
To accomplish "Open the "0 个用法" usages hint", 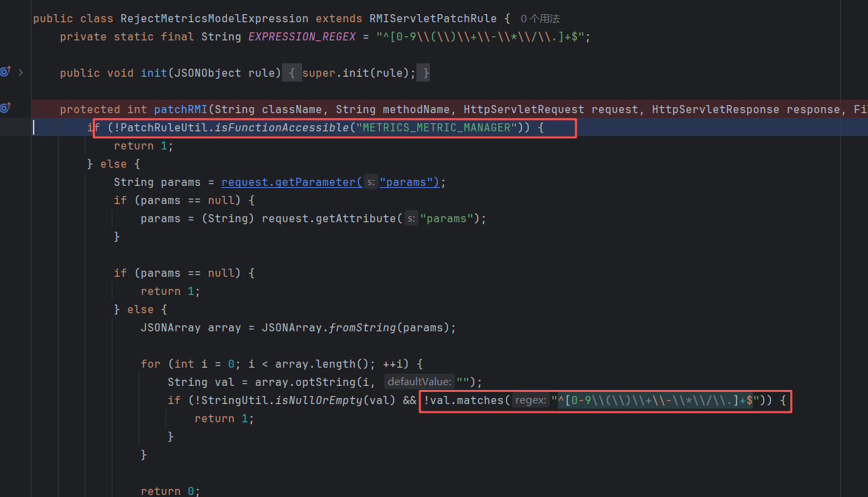I will click(x=540, y=19).
